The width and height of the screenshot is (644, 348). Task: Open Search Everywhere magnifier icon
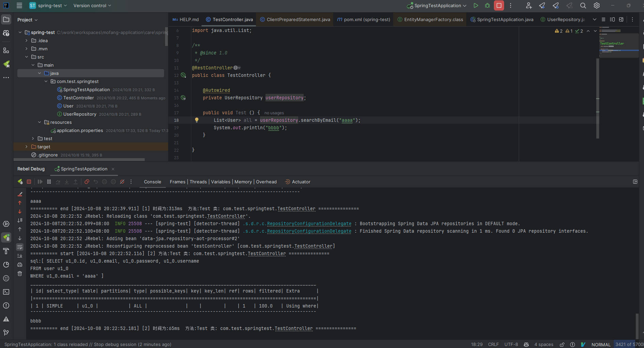(x=583, y=5)
